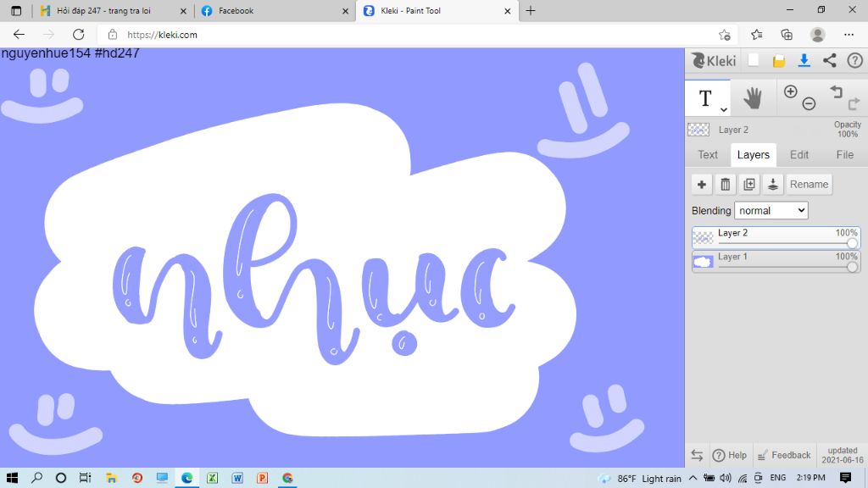Open the Edit tab
Viewport: 868px width, 488px height.
pyautogui.click(x=798, y=155)
